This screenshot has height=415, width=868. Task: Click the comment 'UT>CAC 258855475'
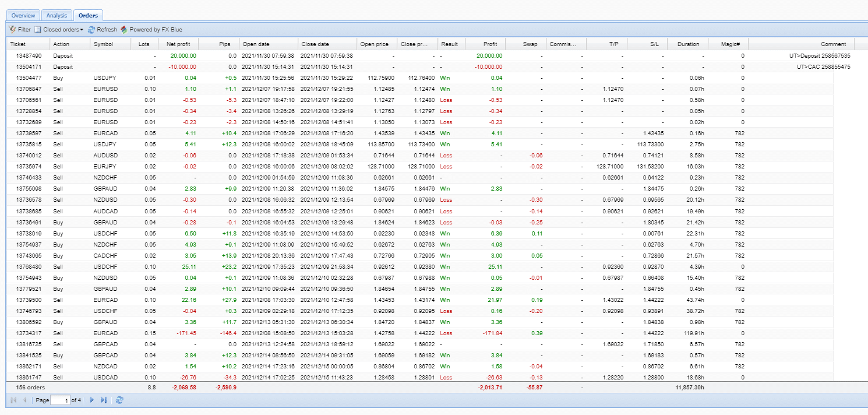point(824,67)
